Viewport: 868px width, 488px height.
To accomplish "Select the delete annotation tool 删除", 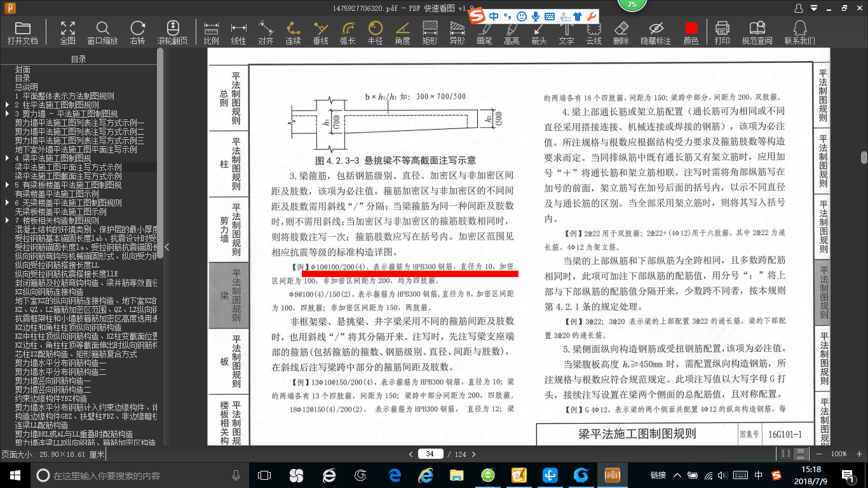I will (621, 33).
